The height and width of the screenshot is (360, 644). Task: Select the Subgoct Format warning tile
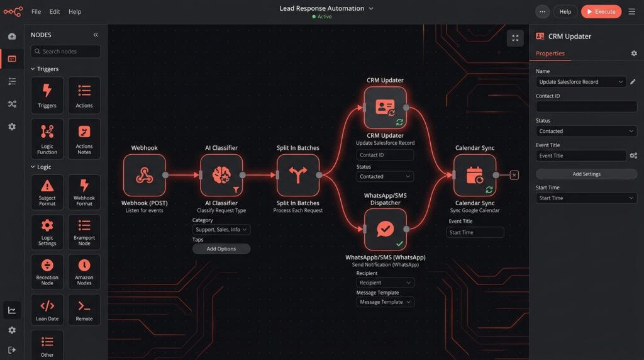tap(47, 193)
